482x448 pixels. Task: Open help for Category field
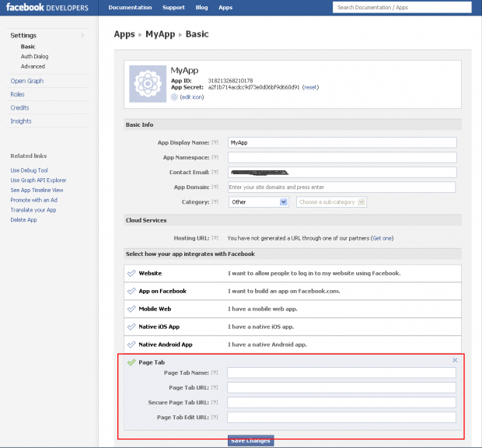[215, 201]
